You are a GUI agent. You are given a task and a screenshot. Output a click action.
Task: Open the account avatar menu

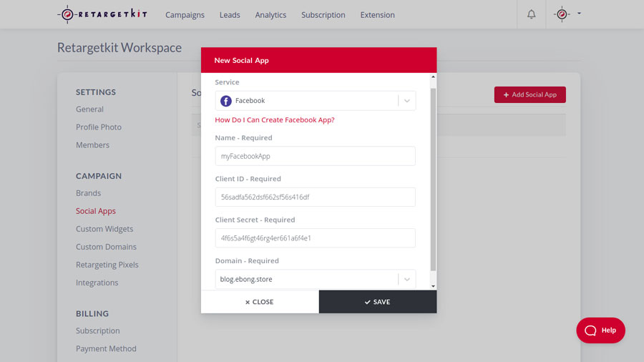tap(562, 14)
